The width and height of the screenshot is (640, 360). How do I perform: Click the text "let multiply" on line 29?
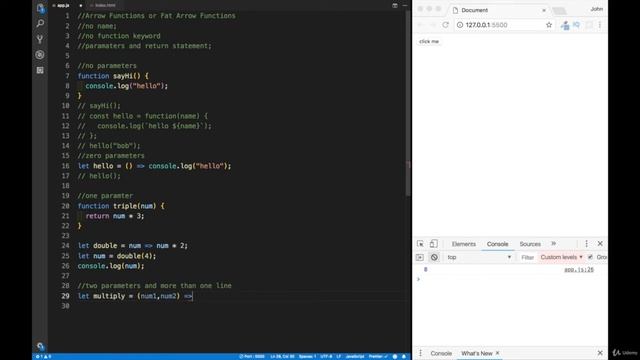[101, 296]
